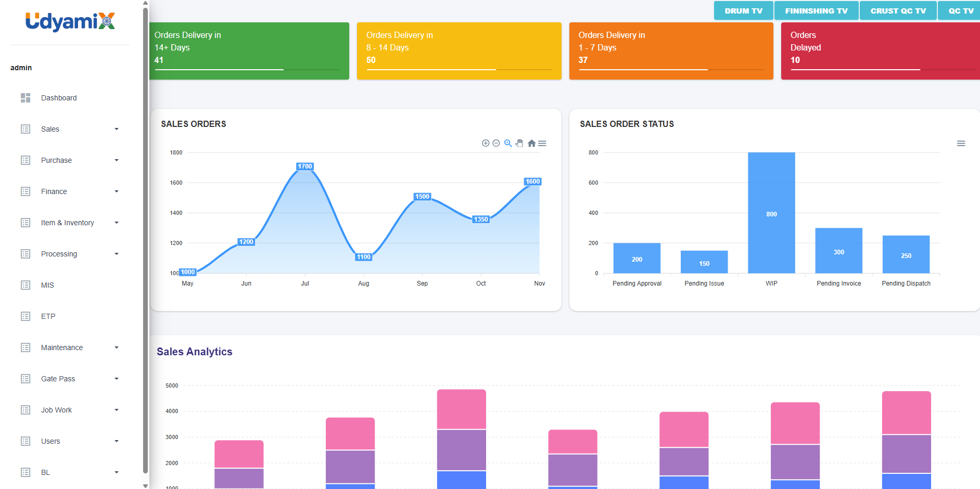Open the Purchase menu label
Image resolution: width=980 pixels, height=489 pixels.
[56, 160]
